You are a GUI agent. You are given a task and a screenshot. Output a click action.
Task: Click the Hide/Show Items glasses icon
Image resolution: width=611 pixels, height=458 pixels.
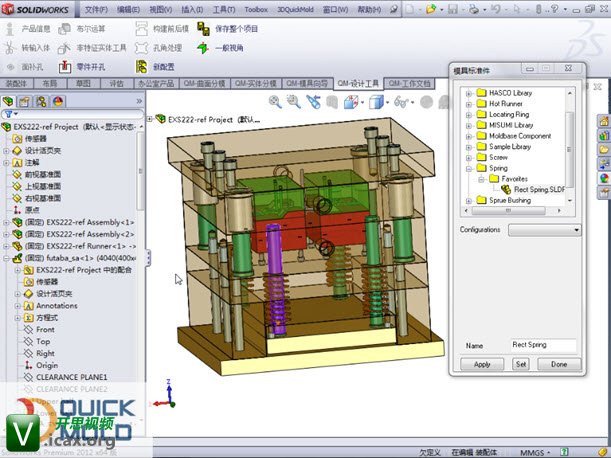coord(401,103)
